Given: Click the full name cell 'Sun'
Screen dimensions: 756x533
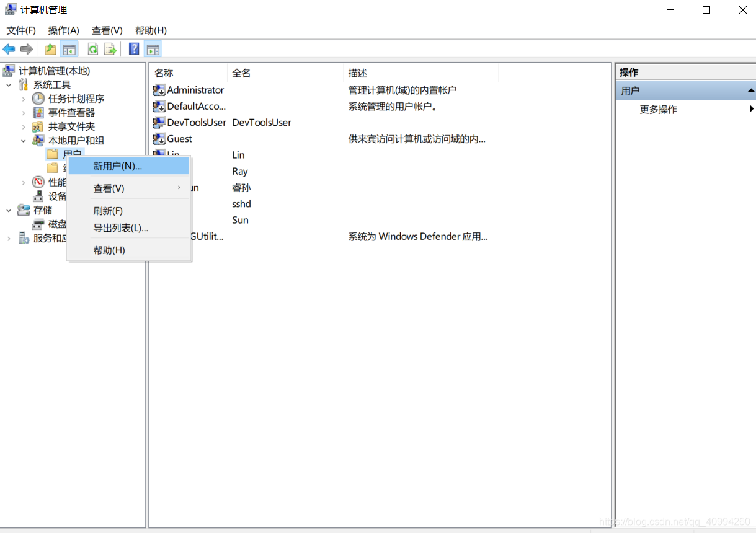Looking at the screenshot, I should pyautogui.click(x=240, y=220).
